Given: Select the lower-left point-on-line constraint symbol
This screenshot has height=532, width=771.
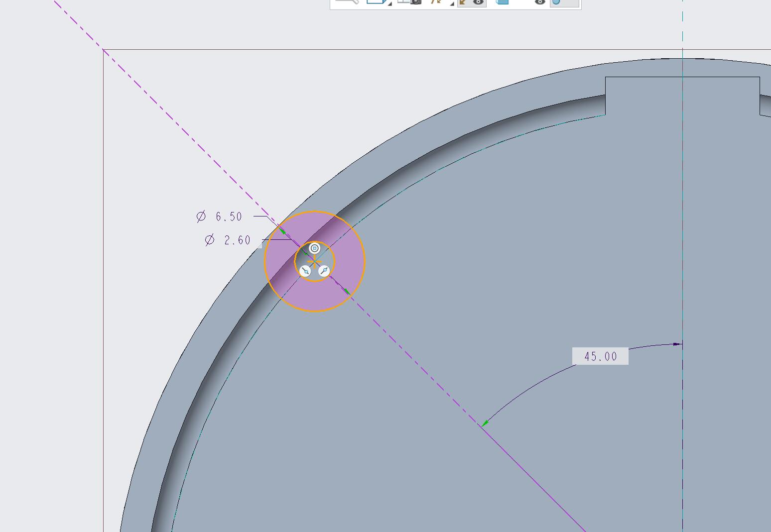Looking at the screenshot, I should 305,271.
